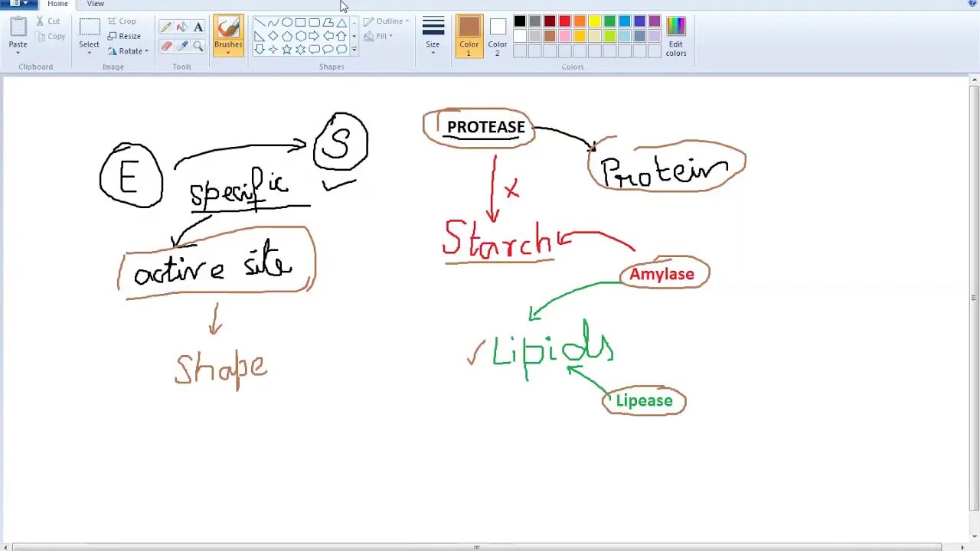980x551 pixels.
Task: Expand the Shapes gallery more arrow
Action: pos(354,49)
